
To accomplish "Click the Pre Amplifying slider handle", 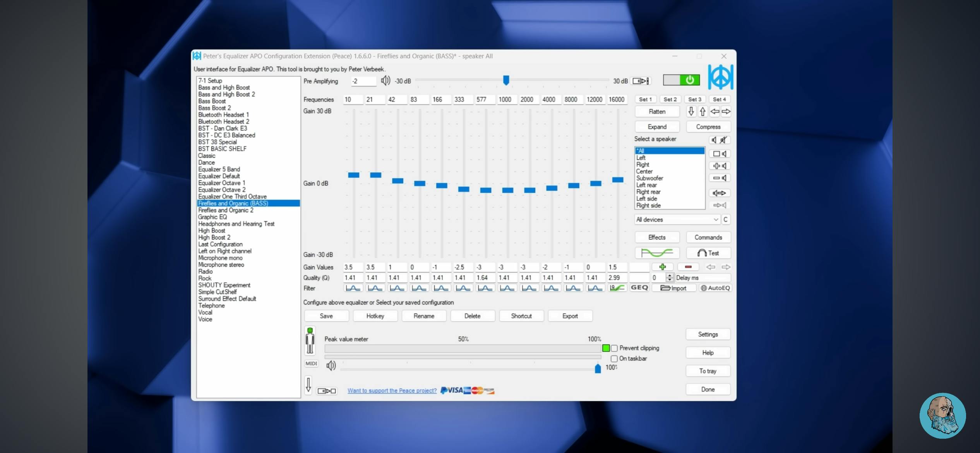I will (x=506, y=80).
